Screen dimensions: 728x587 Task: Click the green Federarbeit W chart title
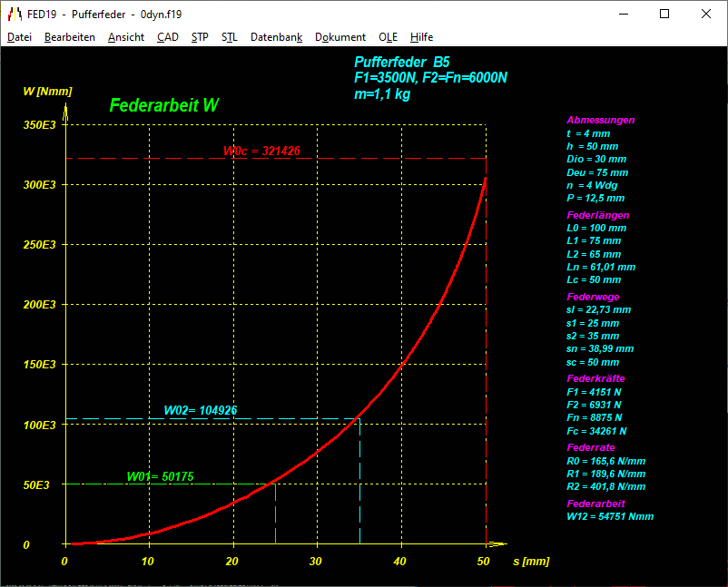point(163,105)
